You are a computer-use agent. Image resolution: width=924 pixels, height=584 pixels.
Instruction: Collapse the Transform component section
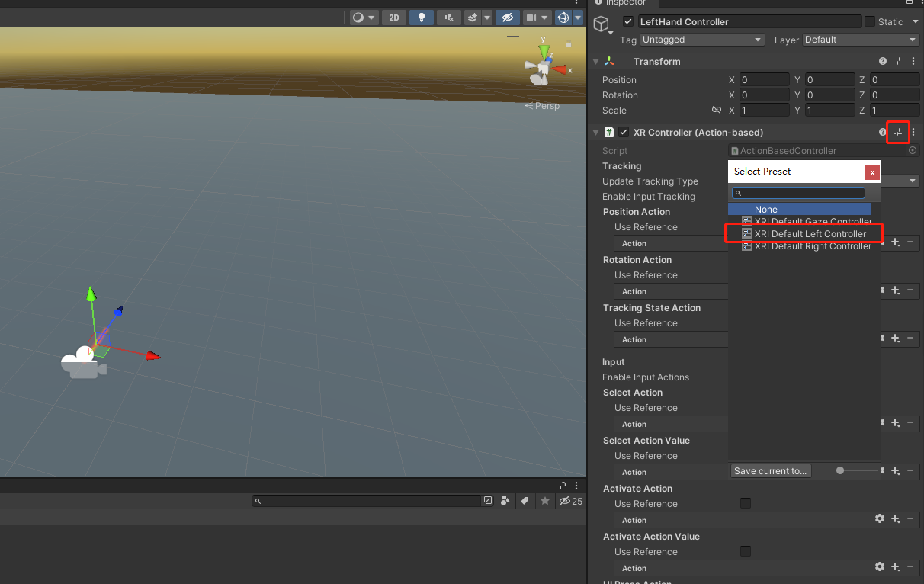(x=596, y=62)
